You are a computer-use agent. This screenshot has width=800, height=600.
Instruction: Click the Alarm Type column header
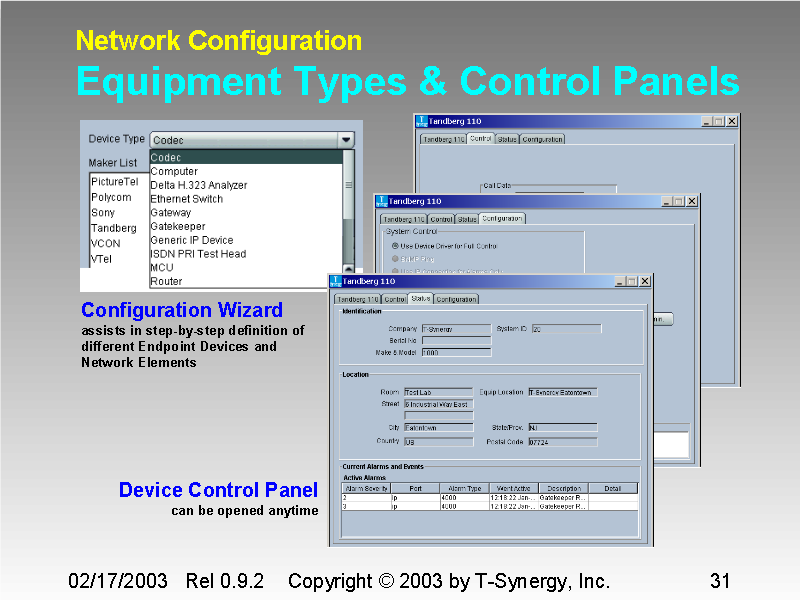(464, 488)
